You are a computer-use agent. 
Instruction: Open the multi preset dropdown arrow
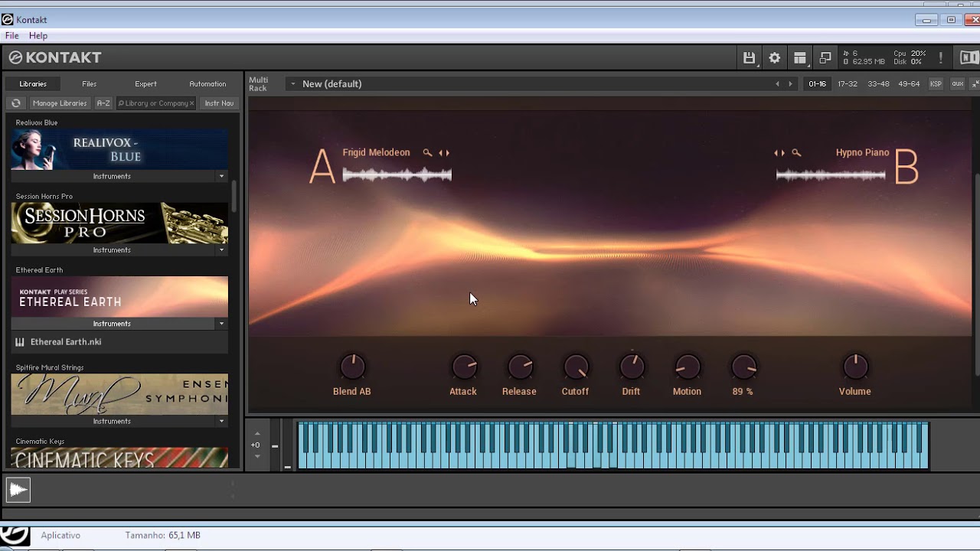point(292,84)
